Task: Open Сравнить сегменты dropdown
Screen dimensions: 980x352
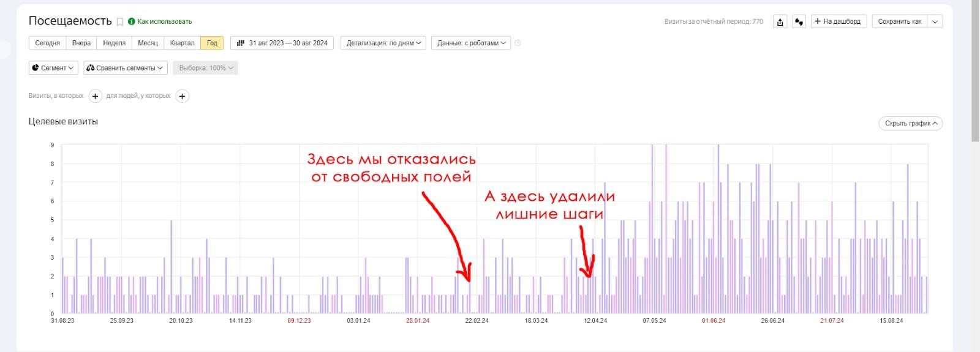Action: point(126,68)
